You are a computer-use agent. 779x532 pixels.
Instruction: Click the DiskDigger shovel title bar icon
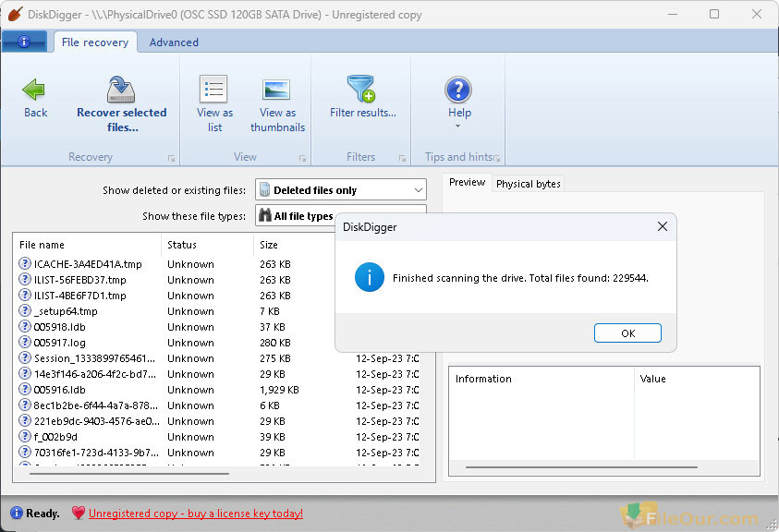pyautogui.click(x=15, y=14)
